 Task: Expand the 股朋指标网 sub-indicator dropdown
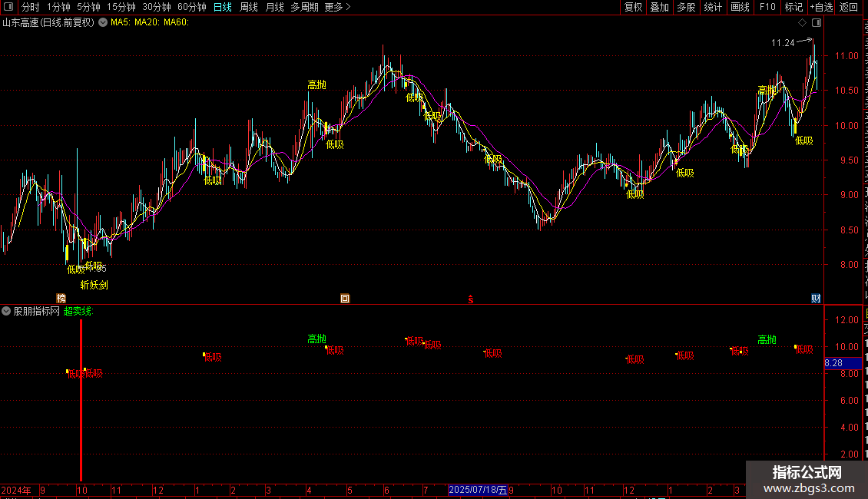6,312
